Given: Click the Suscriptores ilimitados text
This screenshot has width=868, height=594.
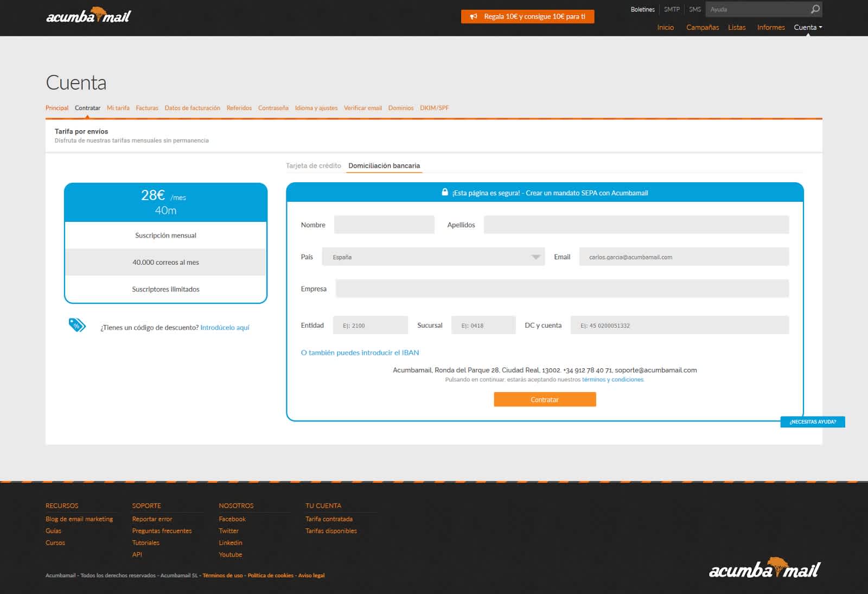Looking at the screenshot, I should point(165,290).
